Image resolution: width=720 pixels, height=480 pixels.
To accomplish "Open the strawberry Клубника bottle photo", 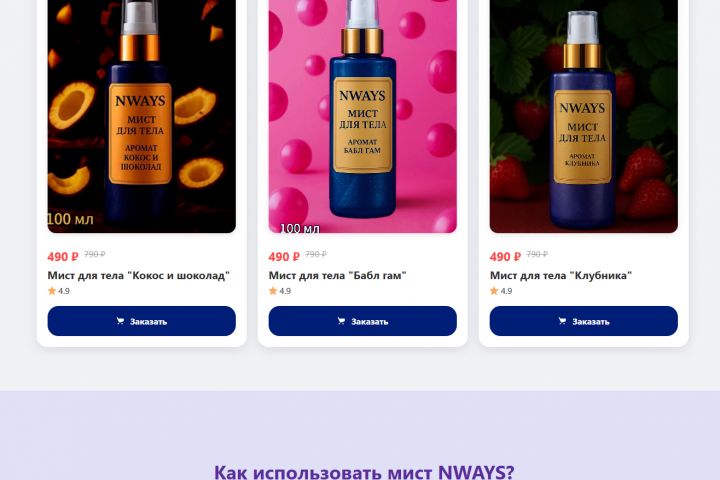I will point(584,116).
